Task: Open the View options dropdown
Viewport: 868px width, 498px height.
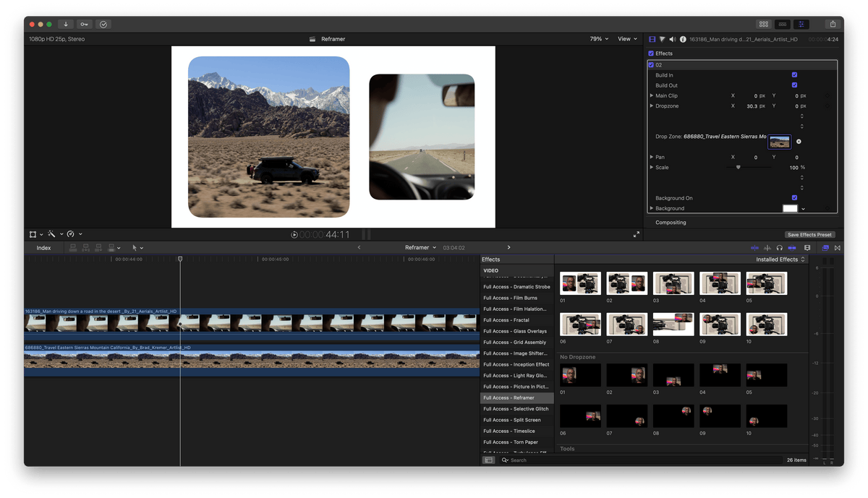Action: coord(627,39)
